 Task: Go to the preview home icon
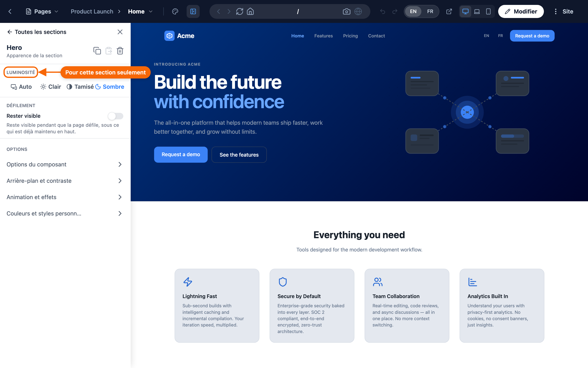tap(250, 11)
